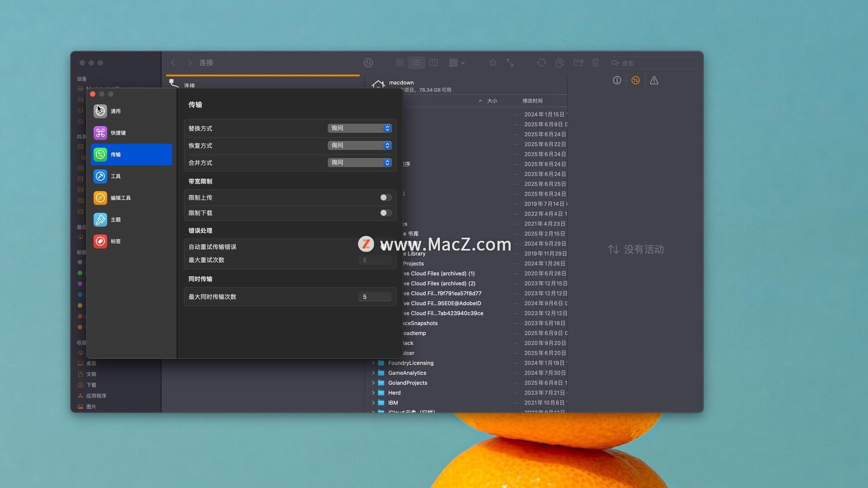Open 下载 in the sidebar favorites
This screenshot has height=488, width=868.
coord(91,385)
